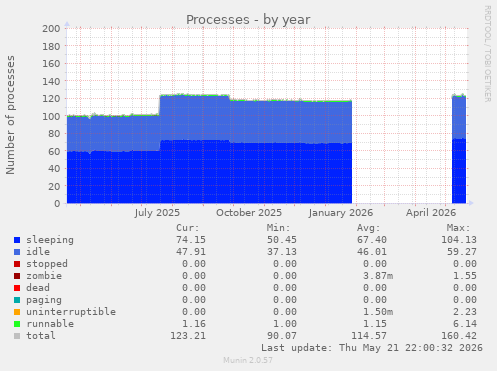Click the 'Min:' column header
The height and width of the screenshot is (371, 497).
click(x=278, y=228)
